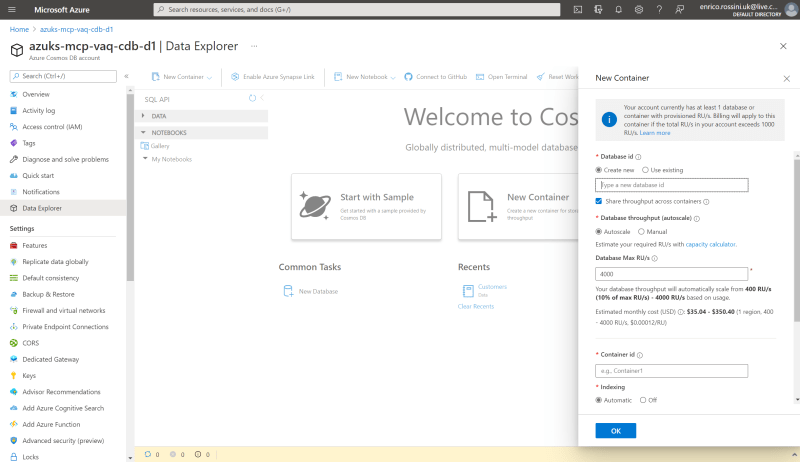Collapse the left sidebar menu chevron

click(127, 76)
